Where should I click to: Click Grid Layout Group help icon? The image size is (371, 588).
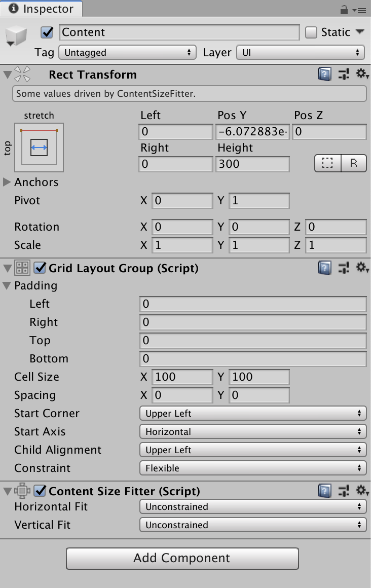point(324,268)
